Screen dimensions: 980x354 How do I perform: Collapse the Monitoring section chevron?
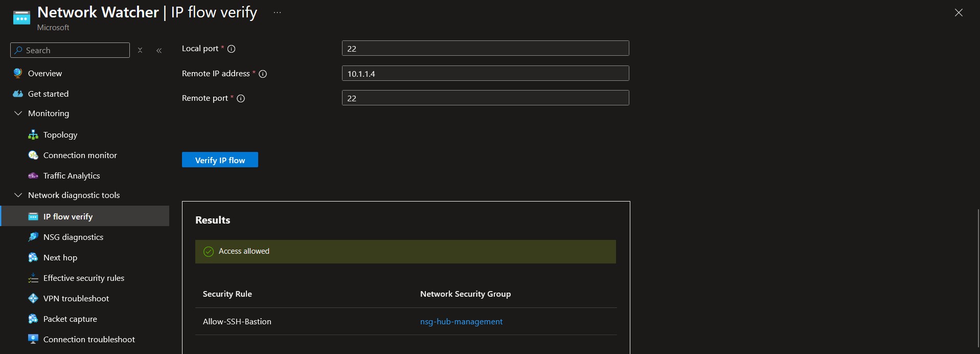(18, 113)
